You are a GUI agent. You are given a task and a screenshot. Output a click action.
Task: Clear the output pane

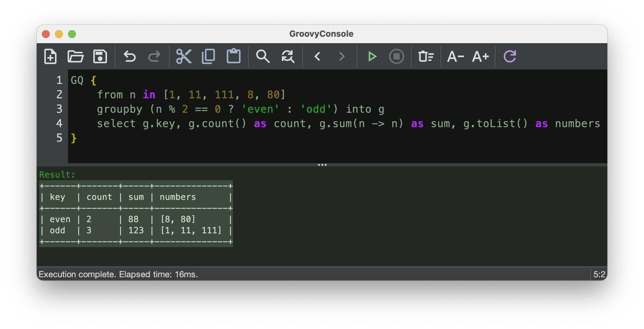[x=426, y=56]
